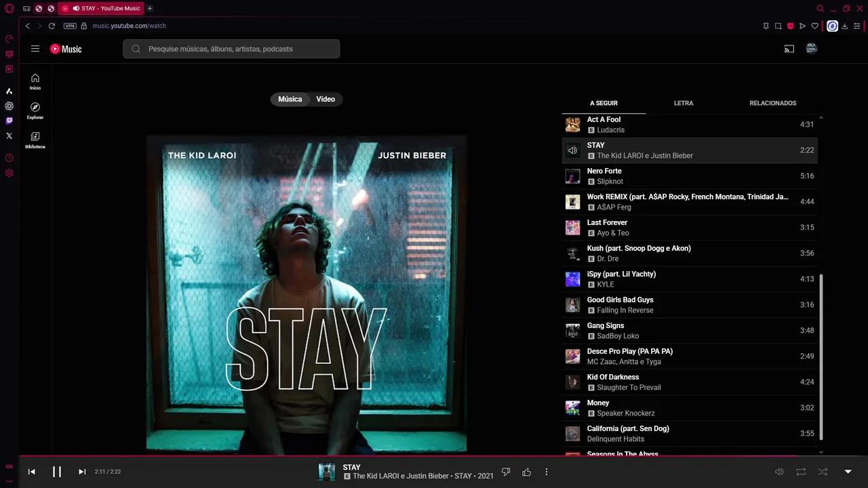Click the site lock security icon
The image size is (868, 488).
(84, 26)
